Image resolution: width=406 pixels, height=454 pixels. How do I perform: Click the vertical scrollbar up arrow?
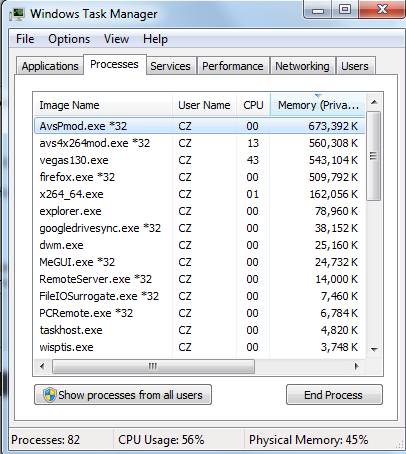point(374,103)
